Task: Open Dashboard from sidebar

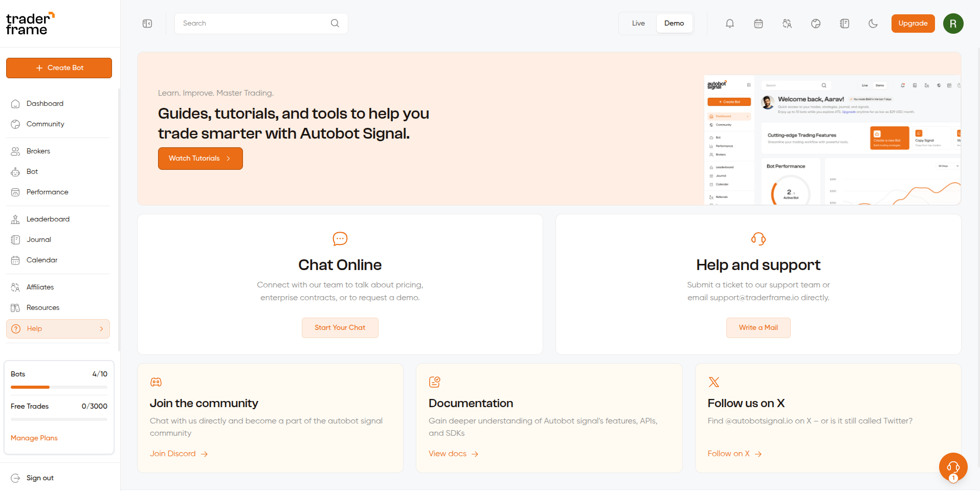Action: [45, 104]
